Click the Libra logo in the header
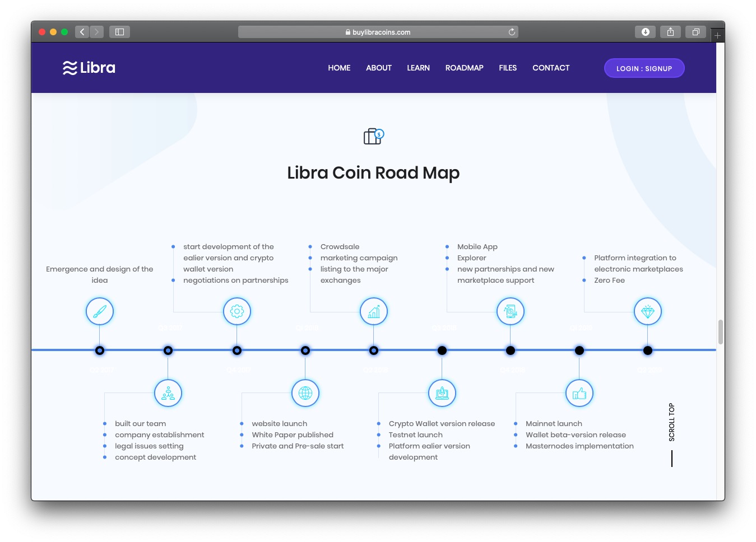The image size is (756, 542). click(x=89, y=68)
